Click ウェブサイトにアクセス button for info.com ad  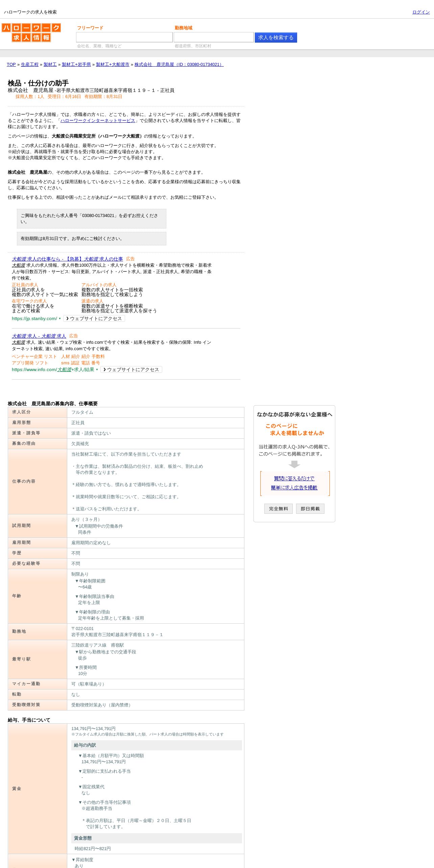tap(131, 370)
